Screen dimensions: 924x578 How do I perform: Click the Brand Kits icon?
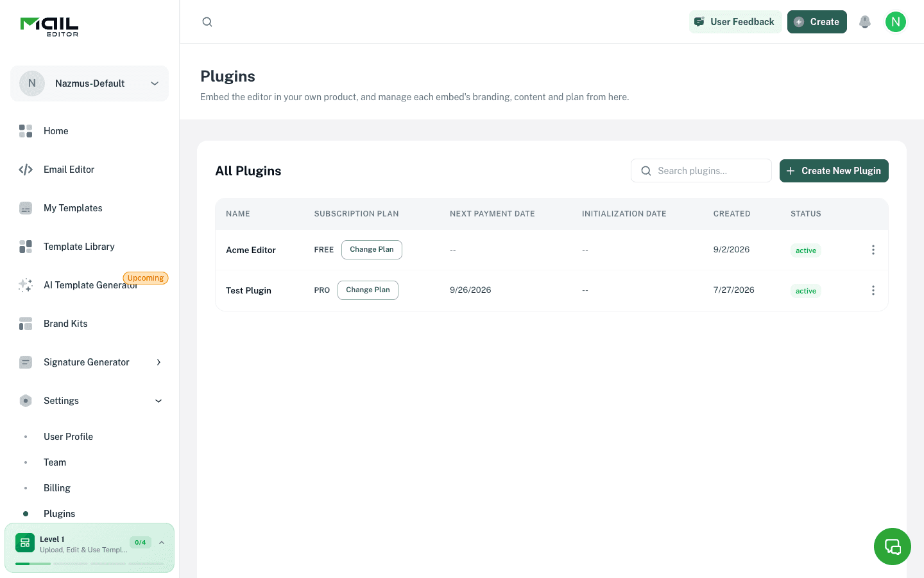pyautogui.click(x=26, y=324)
